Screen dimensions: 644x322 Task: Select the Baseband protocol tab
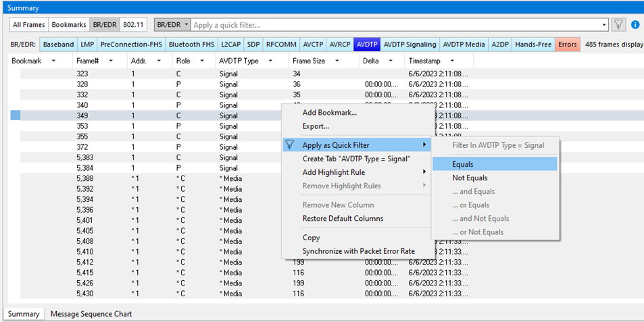point(58,45)
